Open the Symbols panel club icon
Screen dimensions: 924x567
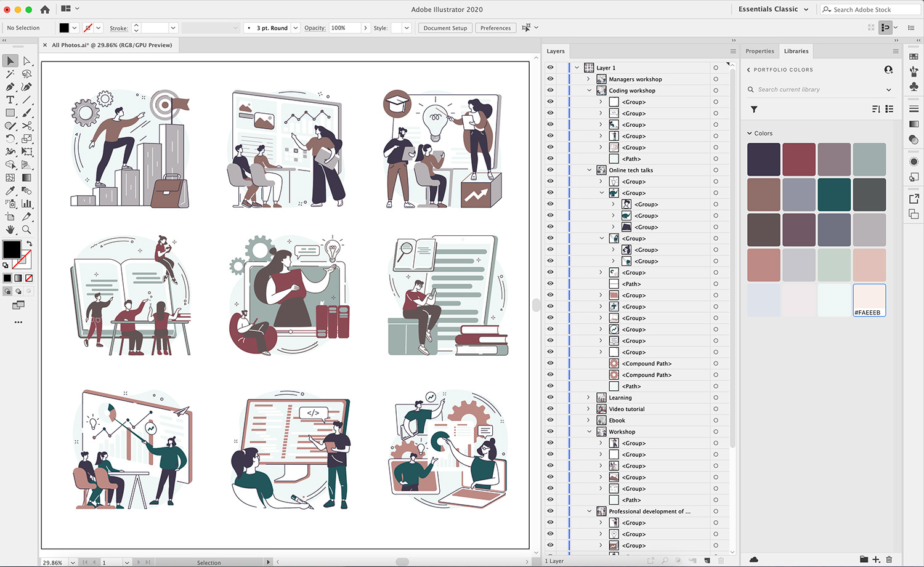pyautogui.click(x=914, y=87)
